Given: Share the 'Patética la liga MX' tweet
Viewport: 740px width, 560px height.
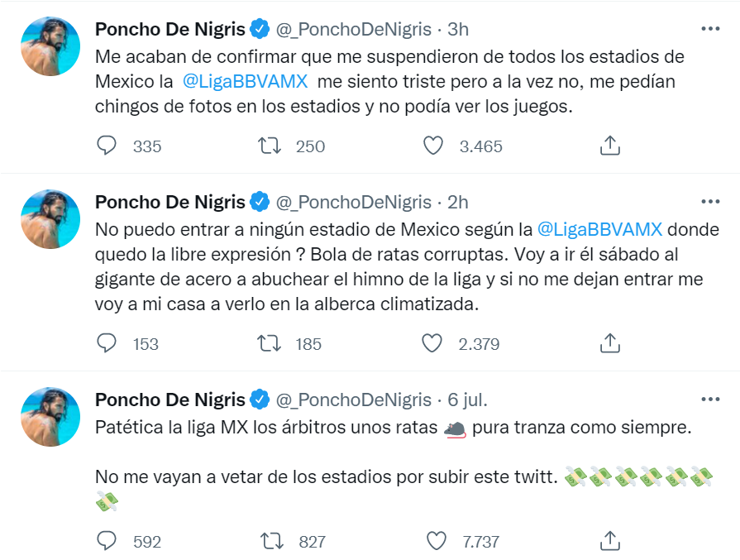Looking at the screenshot, I should pos(609,542).
